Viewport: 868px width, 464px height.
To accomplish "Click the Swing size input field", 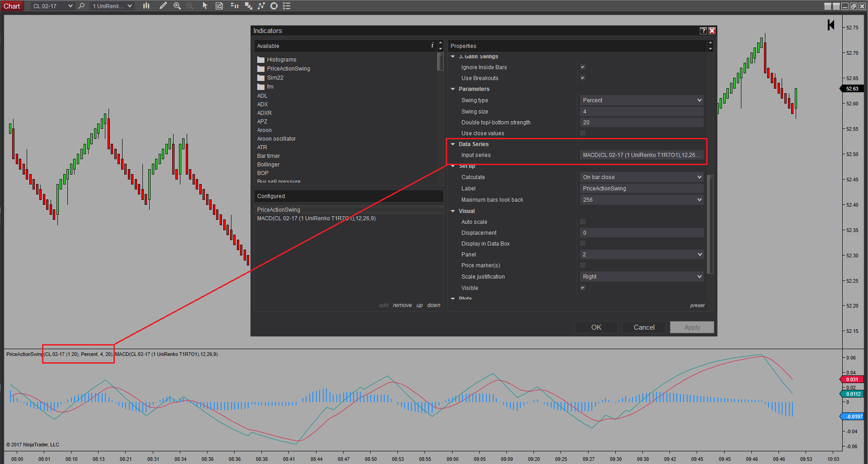I will (642, 111).
